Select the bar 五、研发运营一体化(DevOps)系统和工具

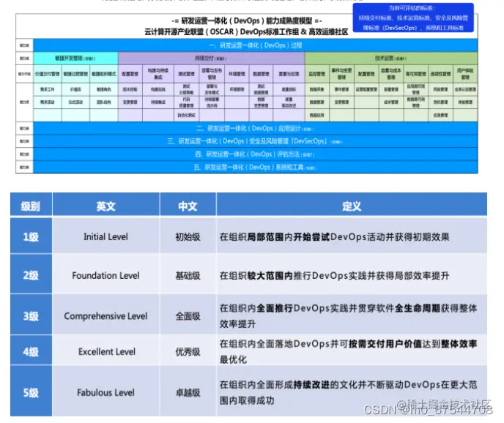[256, 167]
